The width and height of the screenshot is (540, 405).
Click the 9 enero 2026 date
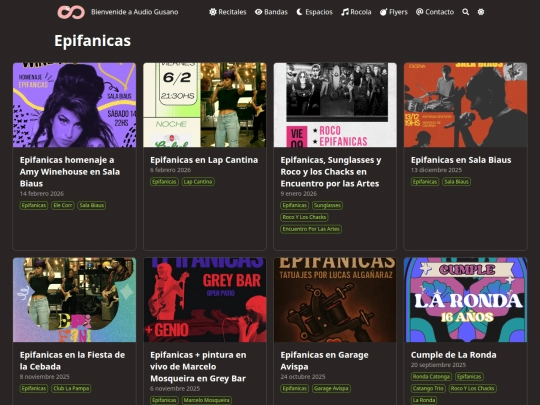299,194
